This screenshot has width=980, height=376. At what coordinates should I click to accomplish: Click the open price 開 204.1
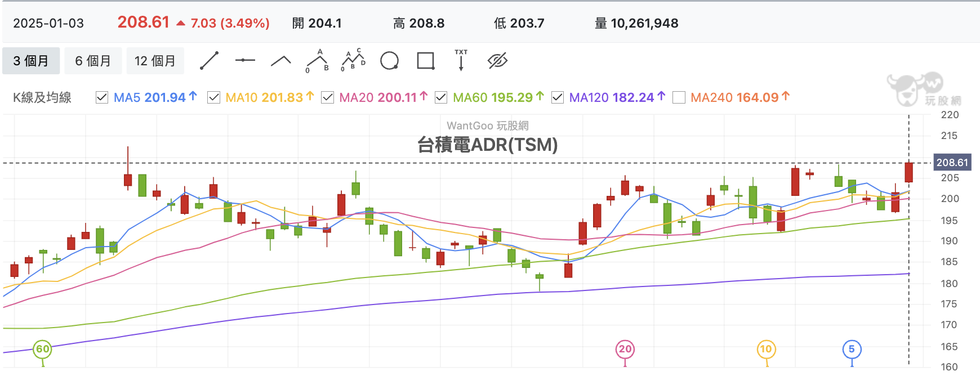(317, 23)
